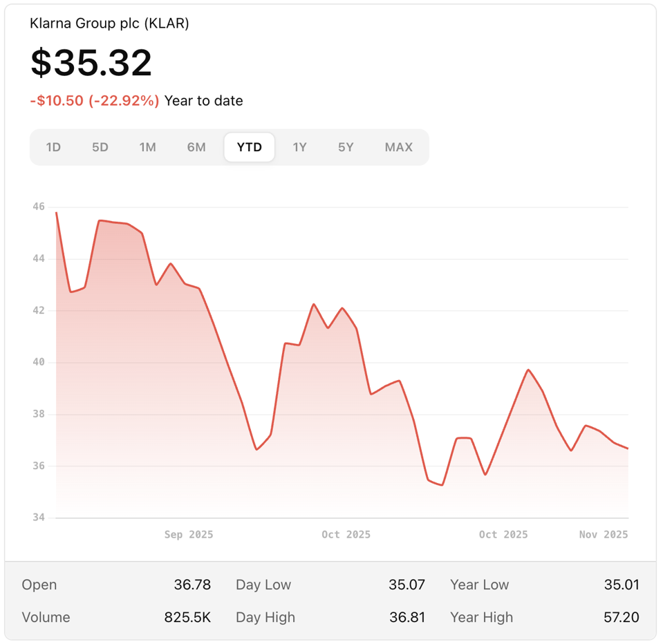Select the currently active YTD tab
The width and height of the screenshot is (663, 644).
(x=249, y=146)
